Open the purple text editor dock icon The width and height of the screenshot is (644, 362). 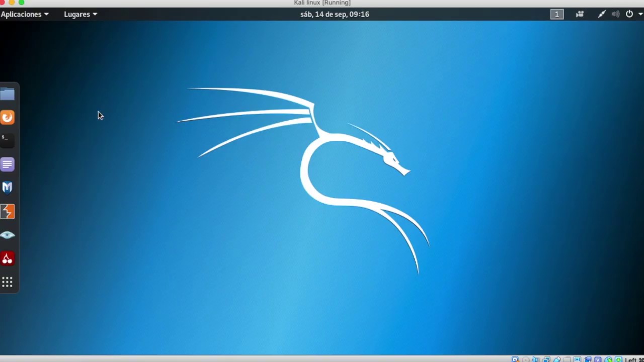click(x=8, y=164)
